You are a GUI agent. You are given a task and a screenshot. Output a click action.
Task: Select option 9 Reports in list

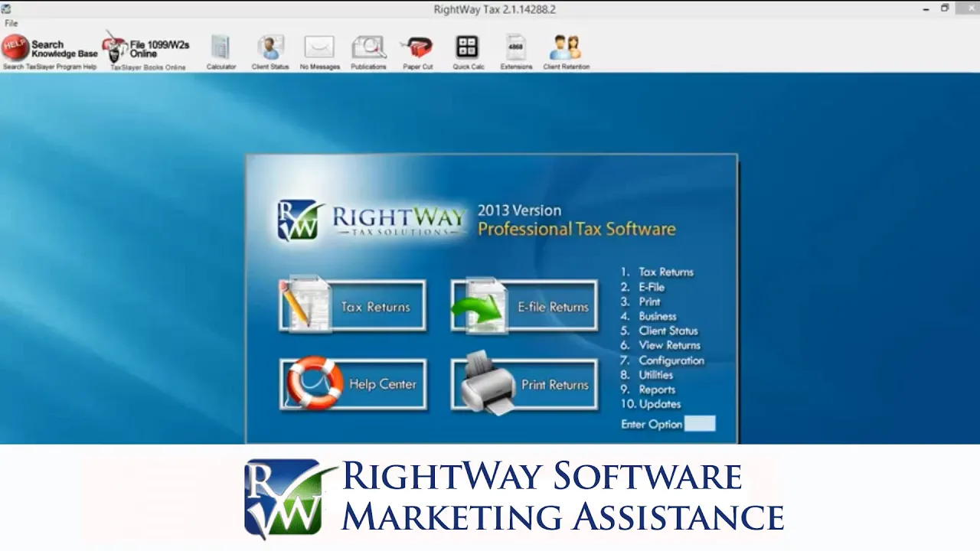648,390
